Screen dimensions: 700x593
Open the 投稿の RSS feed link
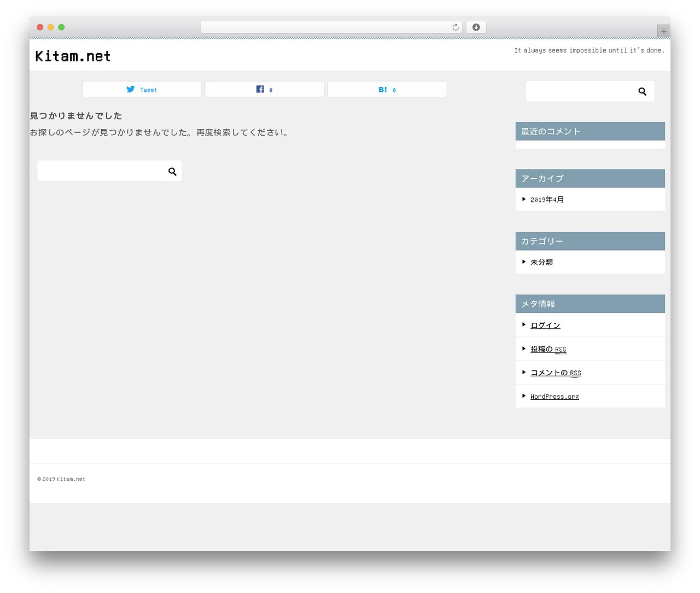pos(548,349)
